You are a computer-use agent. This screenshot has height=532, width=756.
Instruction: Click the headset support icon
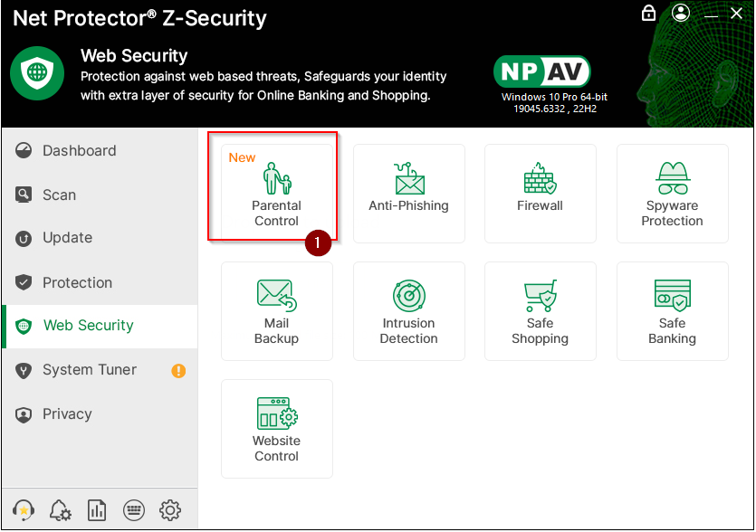(24, 510)
